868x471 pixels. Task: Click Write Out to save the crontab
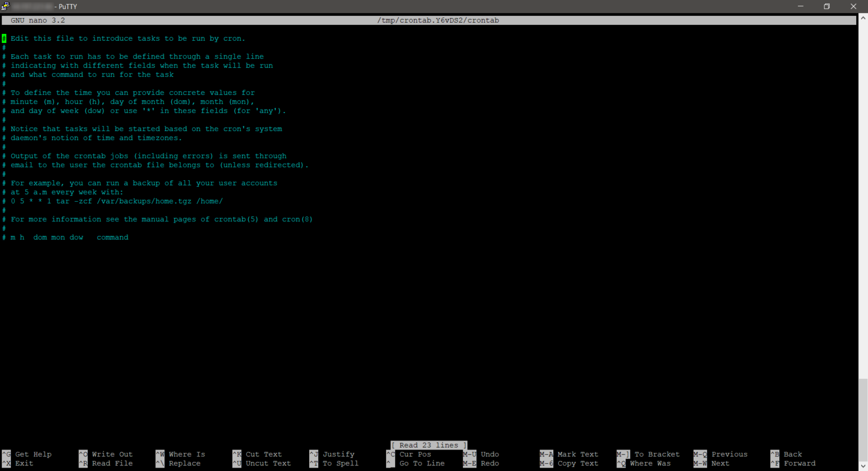(112, 454)
